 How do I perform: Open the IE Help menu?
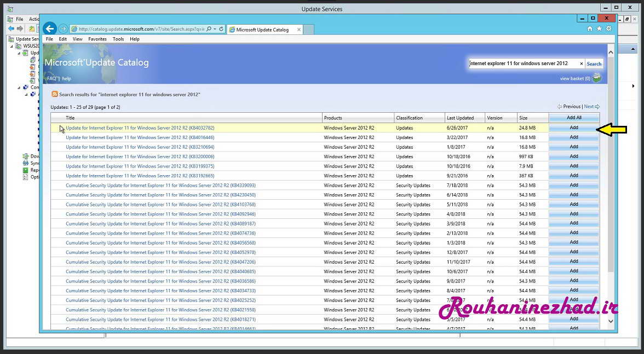coord(134,39)
